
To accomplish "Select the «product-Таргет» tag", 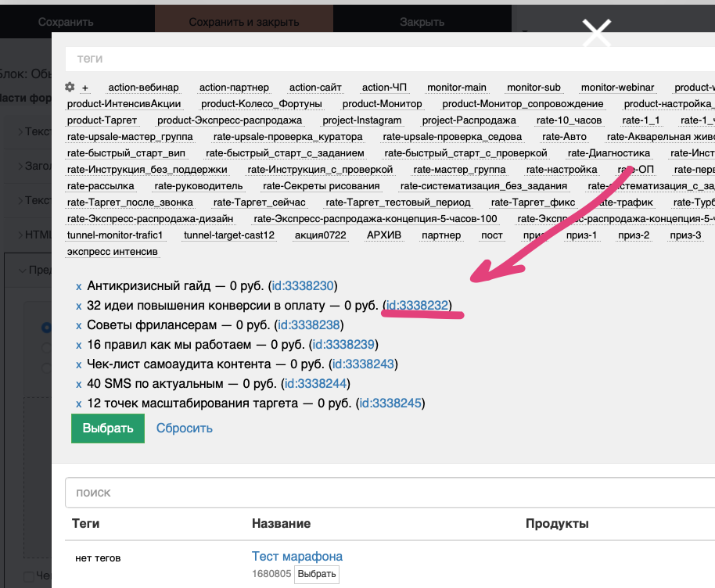I will pyautogui.click(x=102, y=120).
